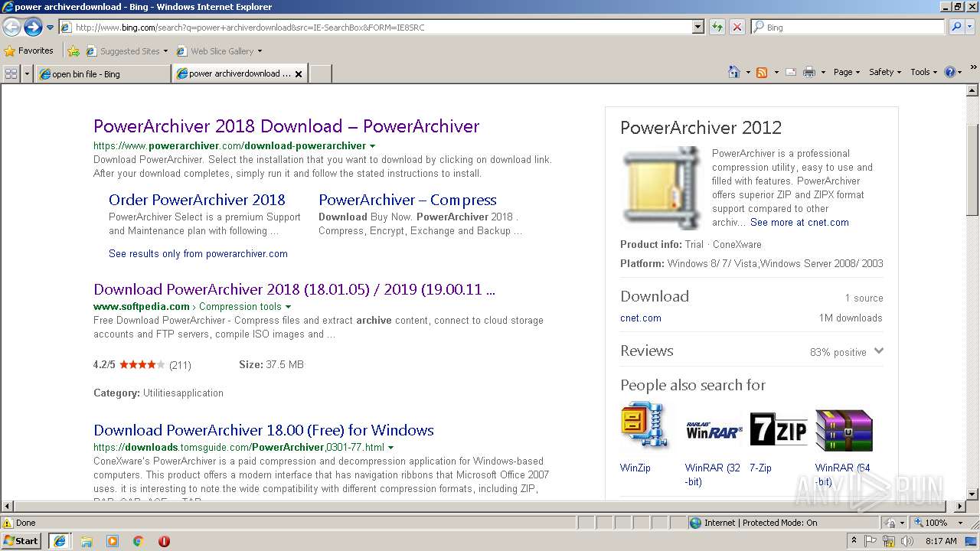Go back with the Back arrow button
The width and height of the screenshot is (980, 551).
click(x=11, y=27)
